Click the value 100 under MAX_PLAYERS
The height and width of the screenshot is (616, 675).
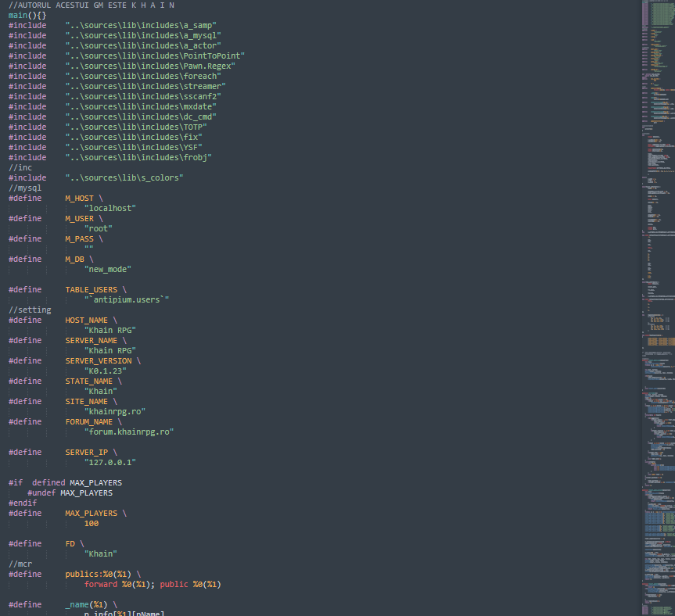click(x=92, y=524)
